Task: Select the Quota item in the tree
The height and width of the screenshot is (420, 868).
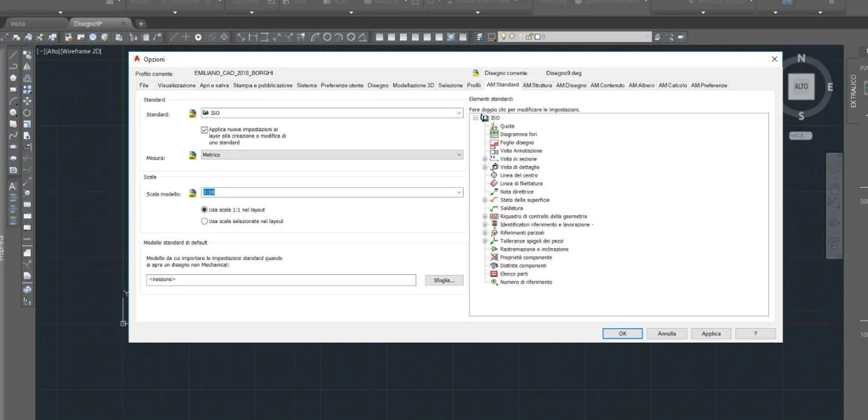Action: pyautogui.click(x=508, y=126)
